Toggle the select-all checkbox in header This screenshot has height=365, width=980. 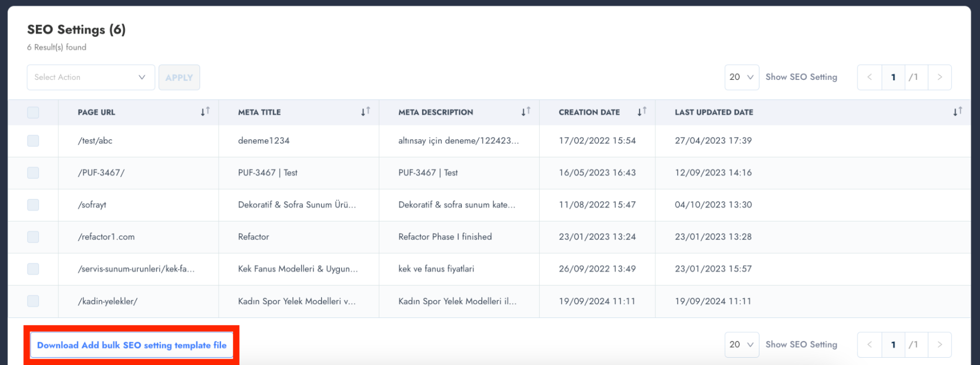click(x=33, y=112)
